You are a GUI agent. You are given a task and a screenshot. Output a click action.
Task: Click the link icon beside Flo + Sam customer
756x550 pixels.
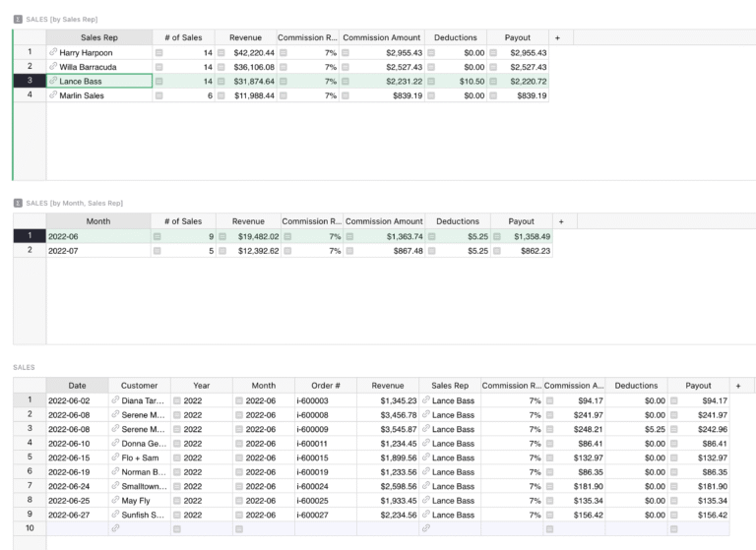pos(115,458)
